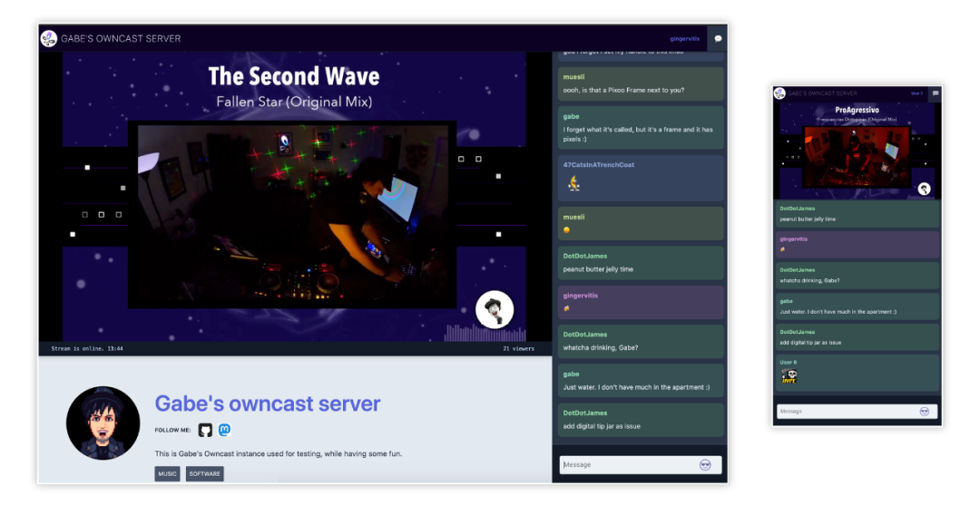Click the Owncast logo in mobile view header

pos(779,93)
